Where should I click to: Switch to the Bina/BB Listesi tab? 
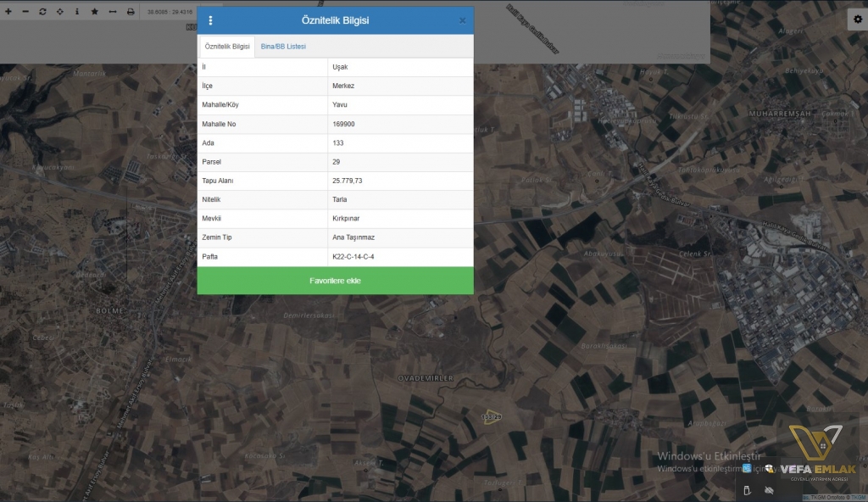pos(283,47)
